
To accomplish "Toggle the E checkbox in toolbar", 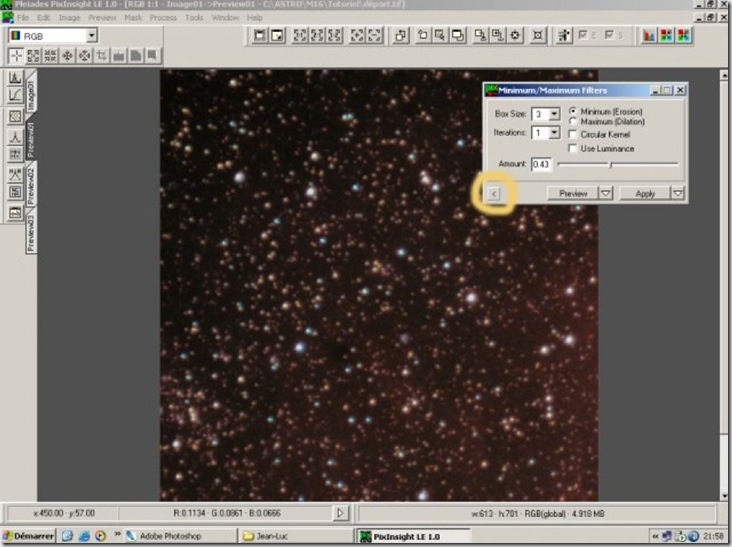I will tap(583, 35).
